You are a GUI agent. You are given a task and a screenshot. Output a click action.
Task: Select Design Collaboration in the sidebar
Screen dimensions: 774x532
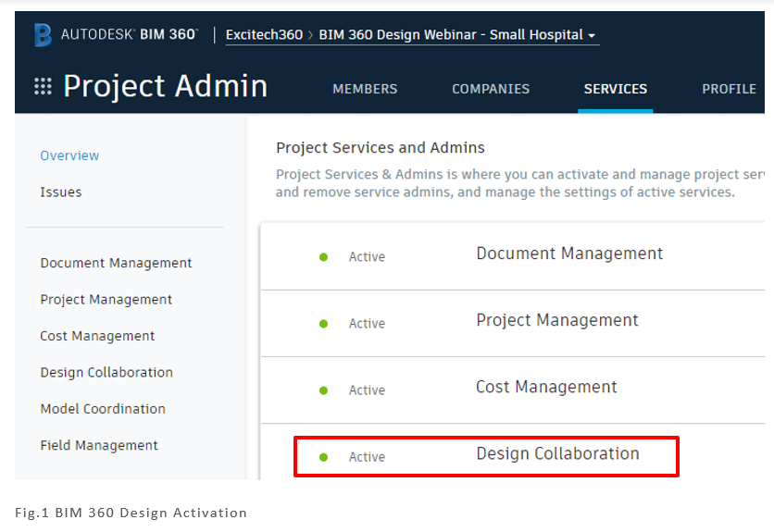coord(106,373)
